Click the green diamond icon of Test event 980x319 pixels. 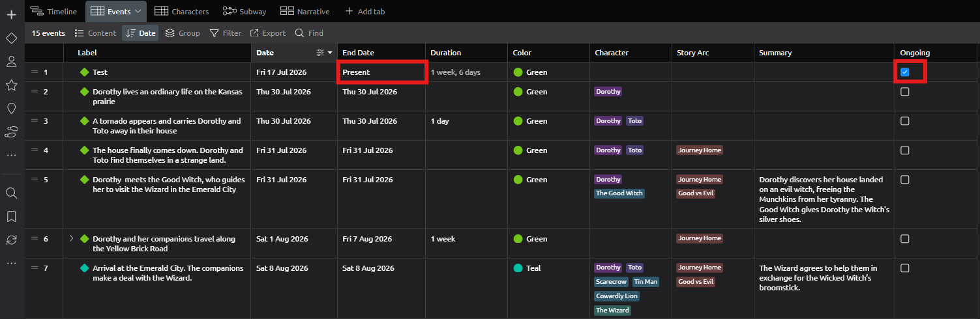(84, 72)
